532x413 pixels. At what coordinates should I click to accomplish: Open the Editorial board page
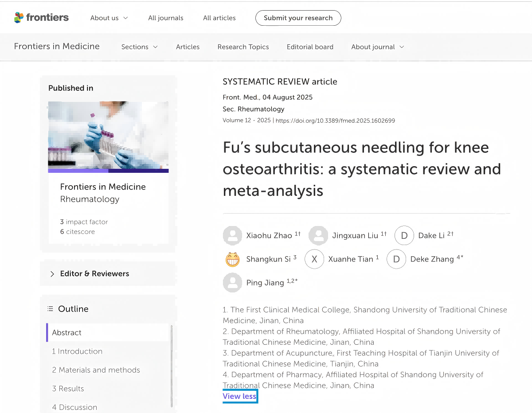click(310, 47)
